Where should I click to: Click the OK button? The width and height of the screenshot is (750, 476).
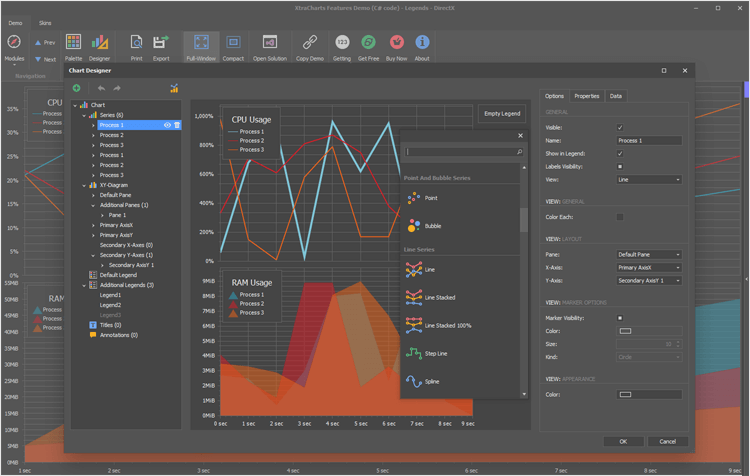tap(623, 441)
